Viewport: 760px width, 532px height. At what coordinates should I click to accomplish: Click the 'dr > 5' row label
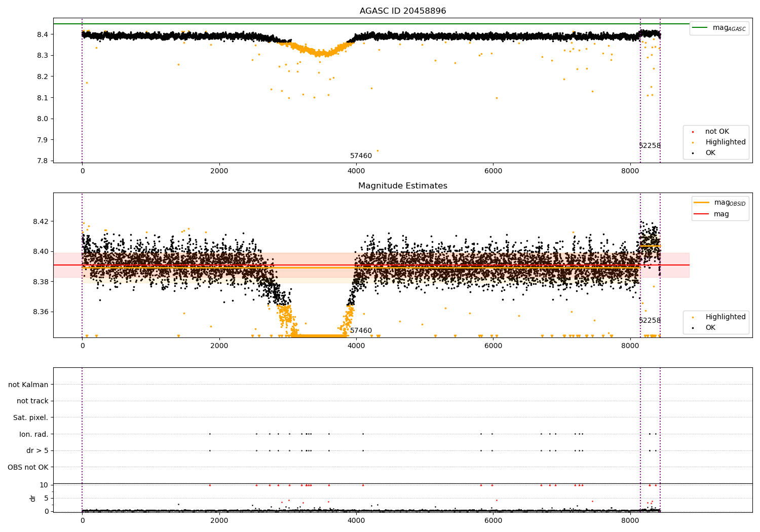point(37,451)
